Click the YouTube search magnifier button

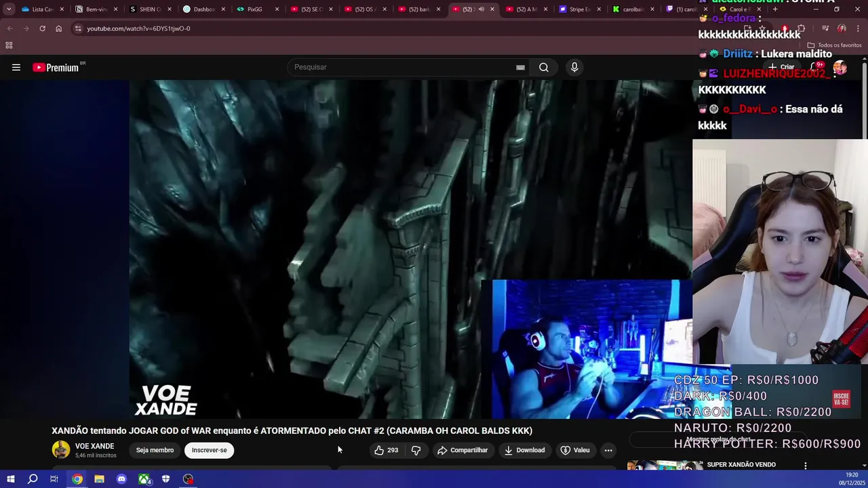544,67
